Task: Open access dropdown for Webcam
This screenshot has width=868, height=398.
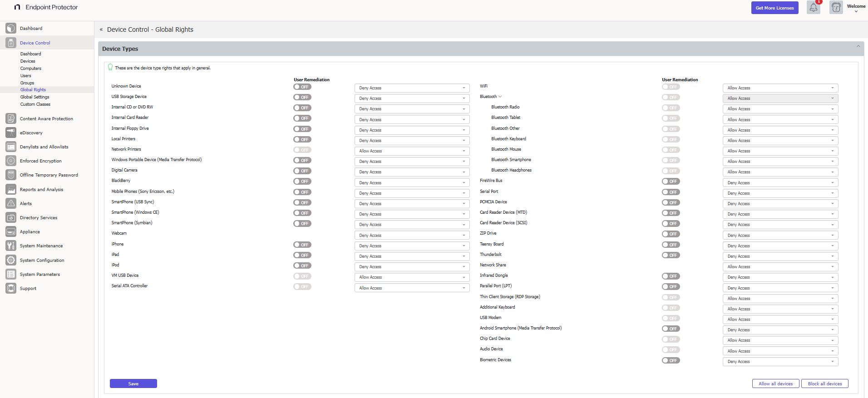Action: [x=412, y=236]
